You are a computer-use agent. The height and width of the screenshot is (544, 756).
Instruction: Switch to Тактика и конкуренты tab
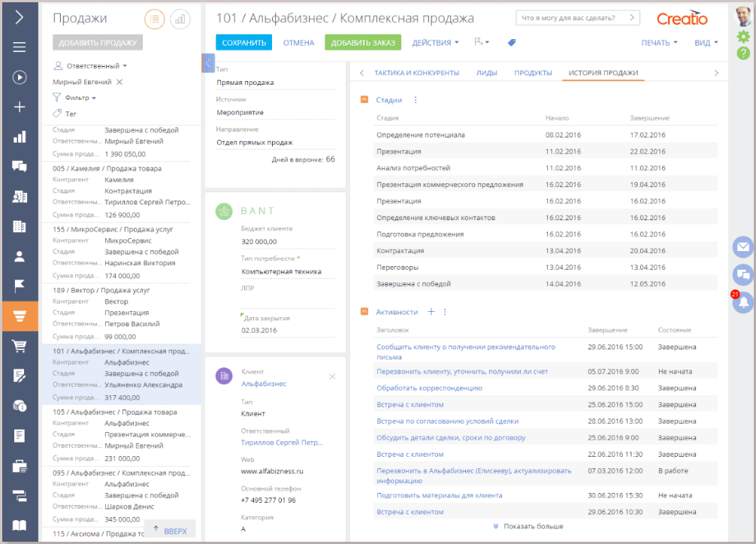click(x=416, y=73)
